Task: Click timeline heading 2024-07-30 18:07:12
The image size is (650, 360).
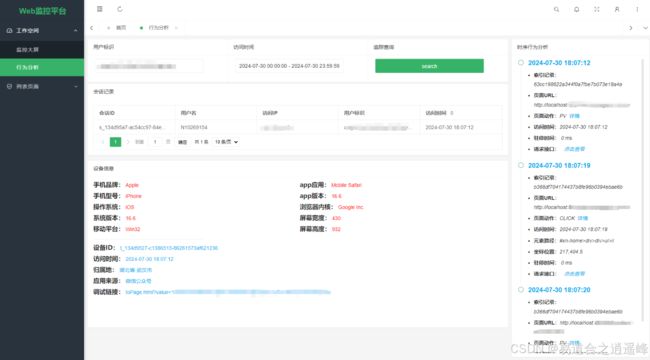Action: coord(559,63)
